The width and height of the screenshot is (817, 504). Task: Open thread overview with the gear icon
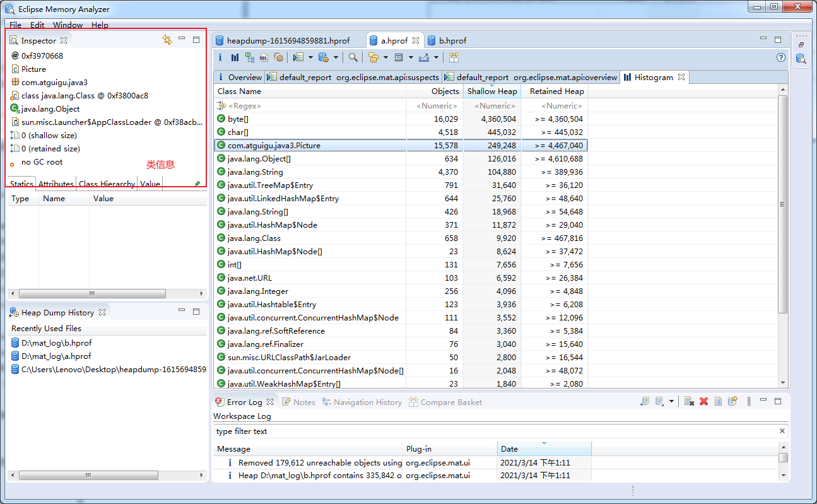pyautogui.click(x=279, y=57)
